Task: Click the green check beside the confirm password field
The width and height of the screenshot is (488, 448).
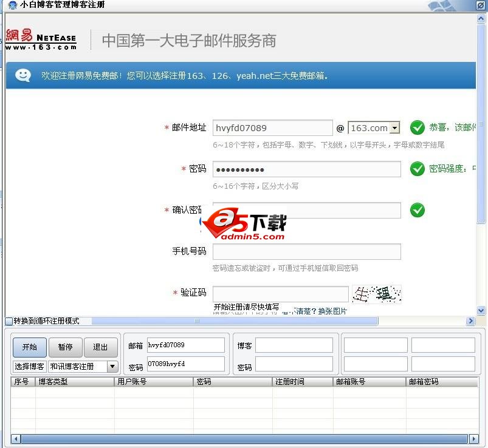Action: tap(418, 210)
